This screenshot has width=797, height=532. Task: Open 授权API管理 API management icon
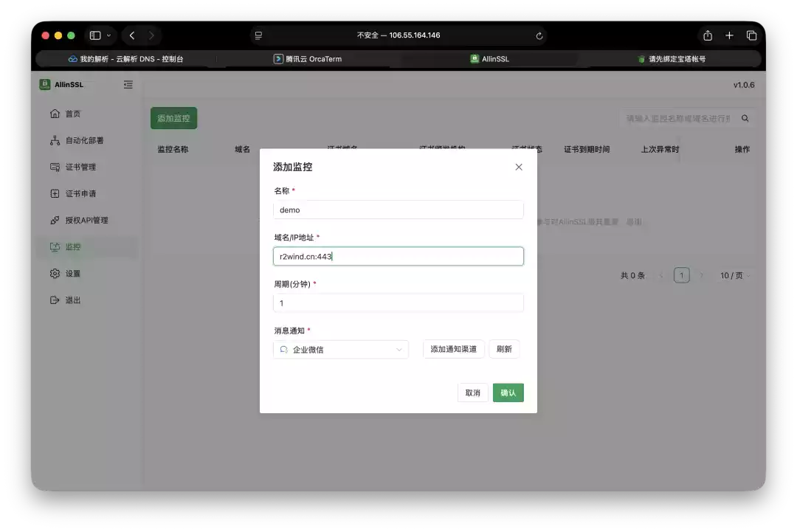pyautogui.click(x=55, y=220)
